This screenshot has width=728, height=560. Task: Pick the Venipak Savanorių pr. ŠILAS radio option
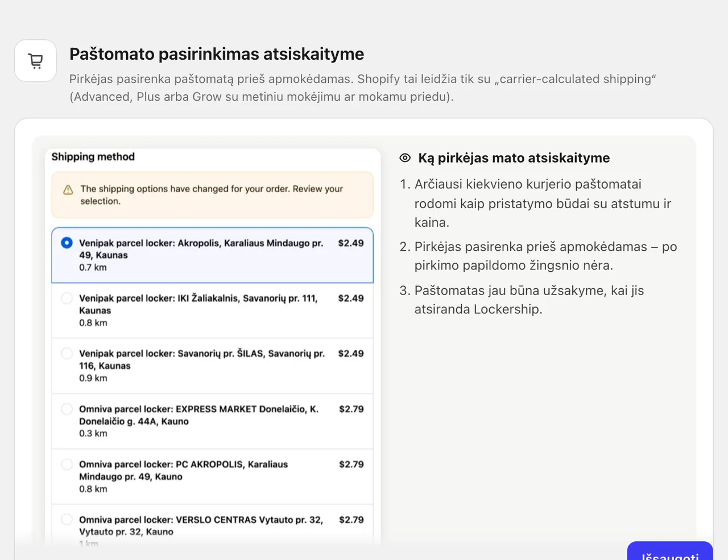[x=67, y=353]
